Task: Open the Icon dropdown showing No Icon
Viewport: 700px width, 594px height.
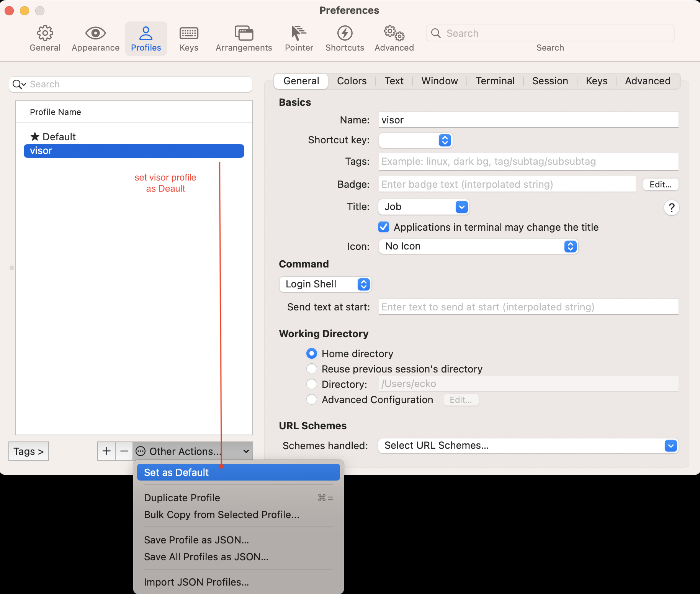Action: pos(478,246)
